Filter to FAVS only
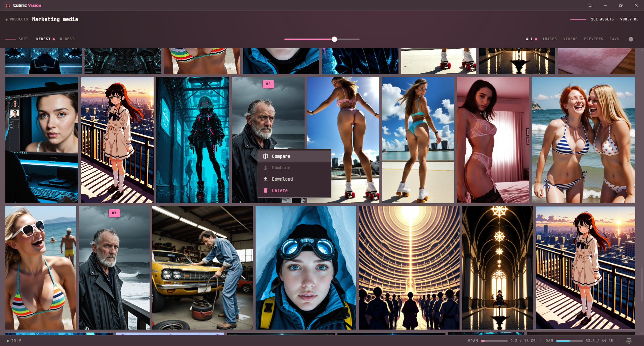 tap(614, 39)
